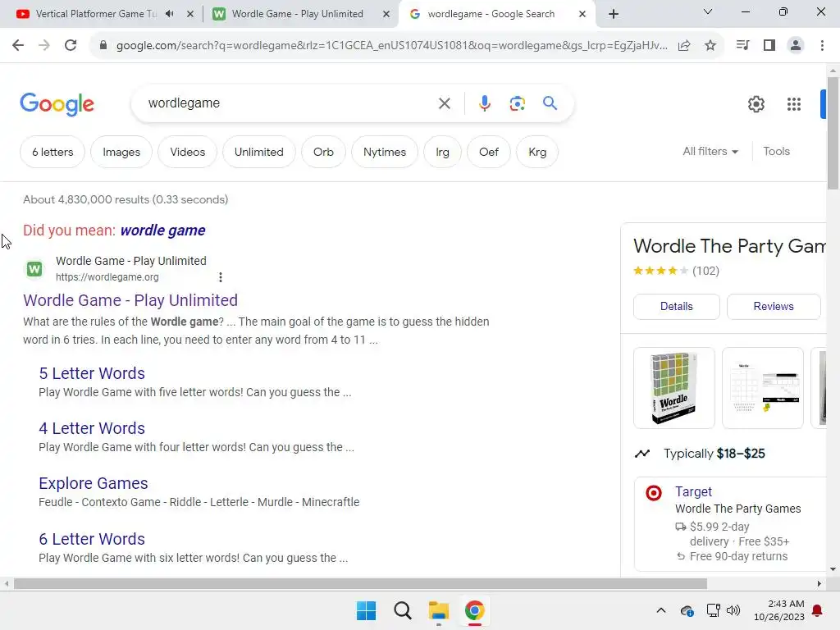
Task: Open the tab search dropdown chevron
Action: pyautogui.click(x=708, y=11)
